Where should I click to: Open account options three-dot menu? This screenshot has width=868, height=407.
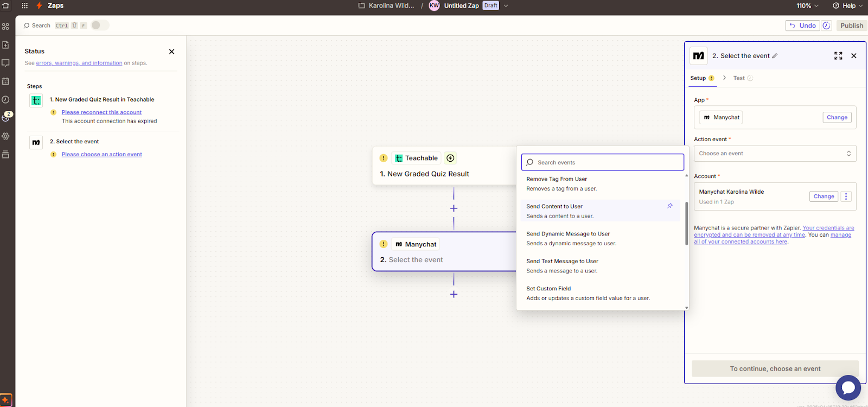(x=846, y=196)
